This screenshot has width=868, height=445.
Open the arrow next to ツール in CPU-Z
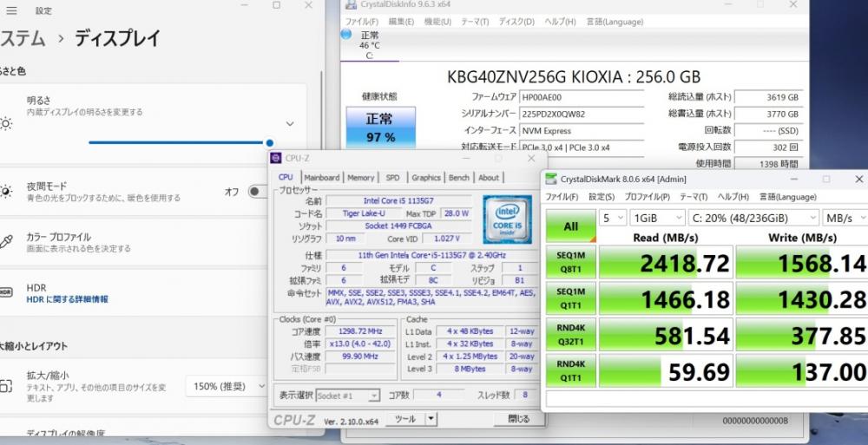[431, 419]
